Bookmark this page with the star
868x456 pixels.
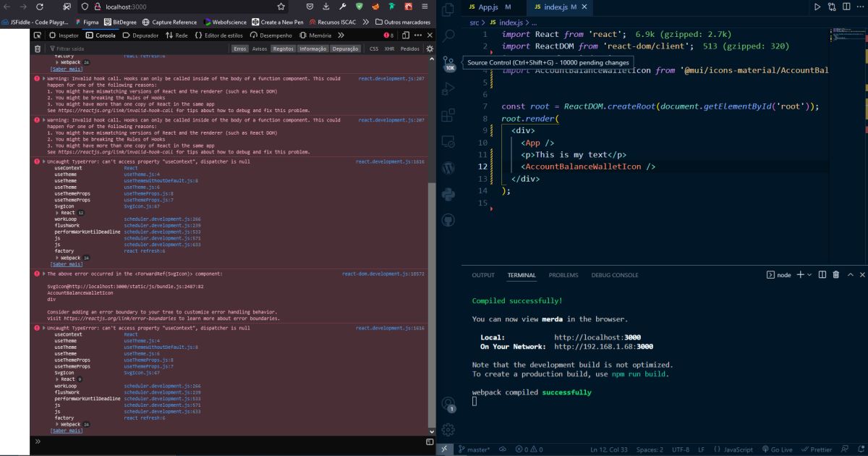[281, 7]
